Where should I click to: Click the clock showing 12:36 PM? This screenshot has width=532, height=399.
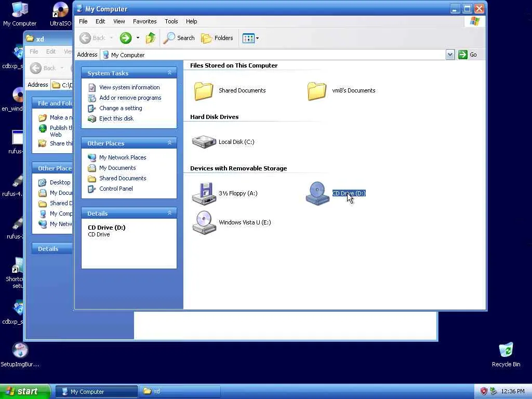[x=513, y=392]
